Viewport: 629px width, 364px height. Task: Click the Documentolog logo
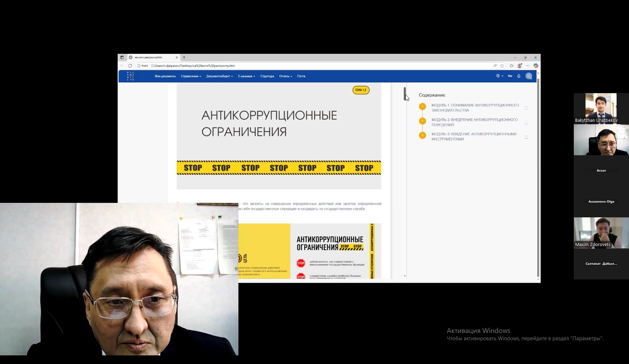[x=130, y=76]
